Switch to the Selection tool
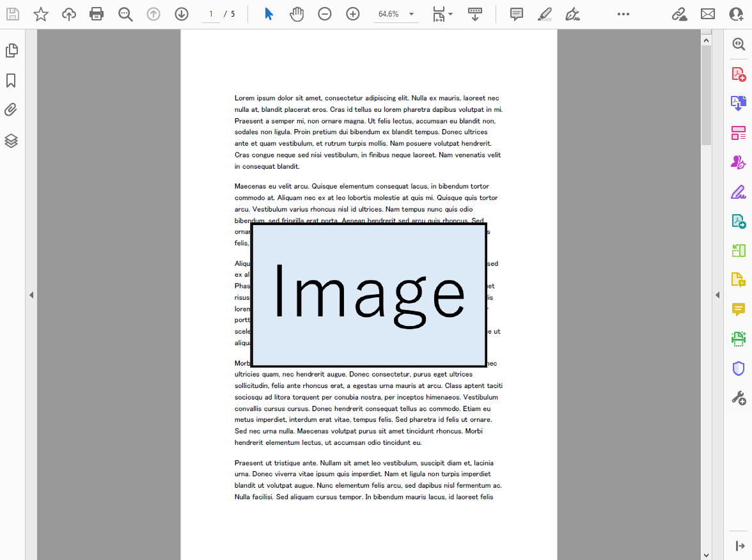This screenshot has height=560, width=752. pos(269,13)
